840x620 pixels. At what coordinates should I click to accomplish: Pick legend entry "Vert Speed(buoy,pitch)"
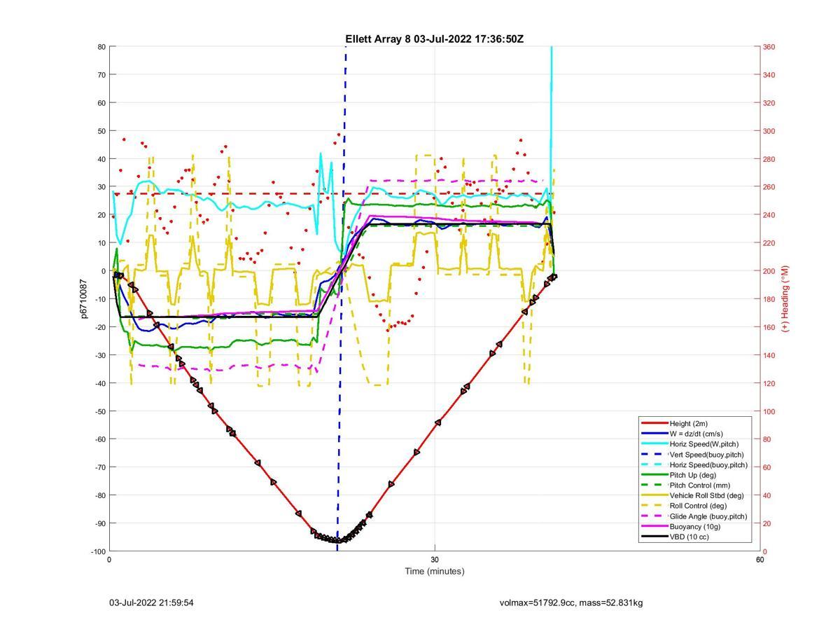point(706,455)
